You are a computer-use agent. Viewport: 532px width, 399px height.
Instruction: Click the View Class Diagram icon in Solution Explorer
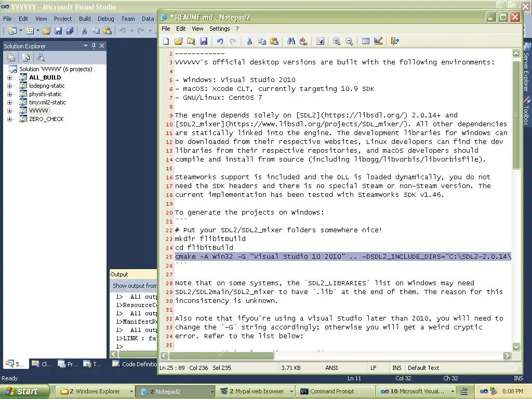pyautogui.click(x=41, y=58)
